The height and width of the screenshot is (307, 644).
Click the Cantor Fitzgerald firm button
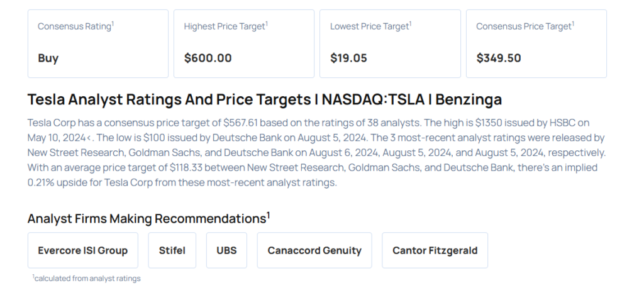(x=435, y=250)
